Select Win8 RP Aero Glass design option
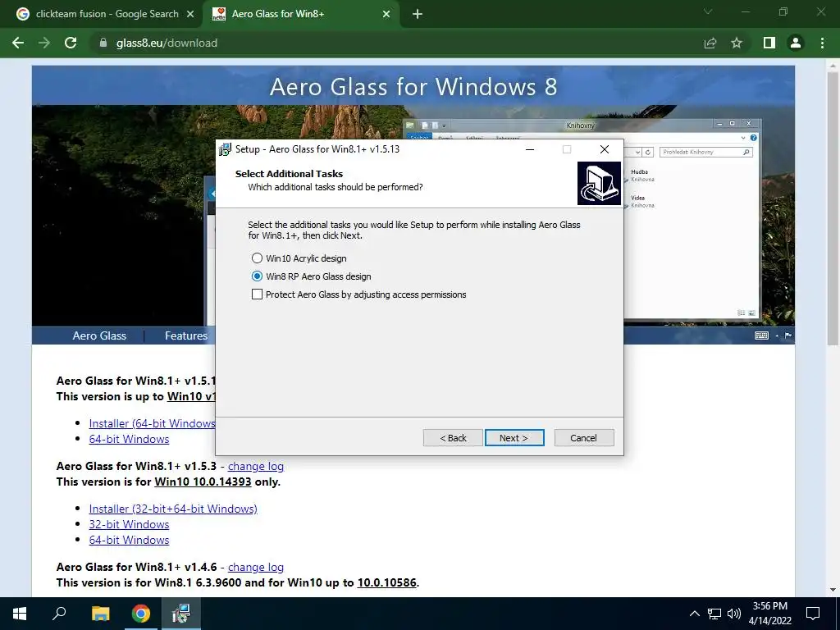 [x=311, y=276]
